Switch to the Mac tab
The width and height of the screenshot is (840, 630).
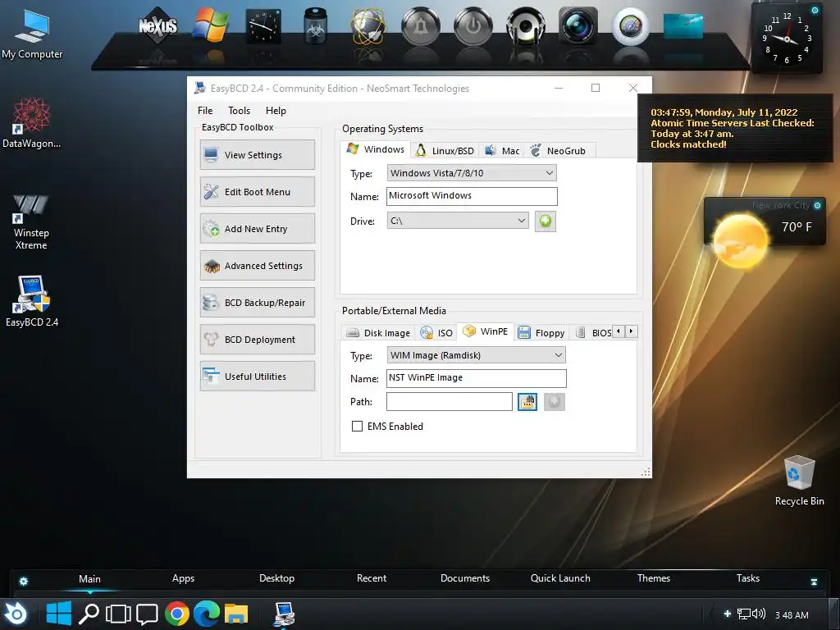click(502, 151)
